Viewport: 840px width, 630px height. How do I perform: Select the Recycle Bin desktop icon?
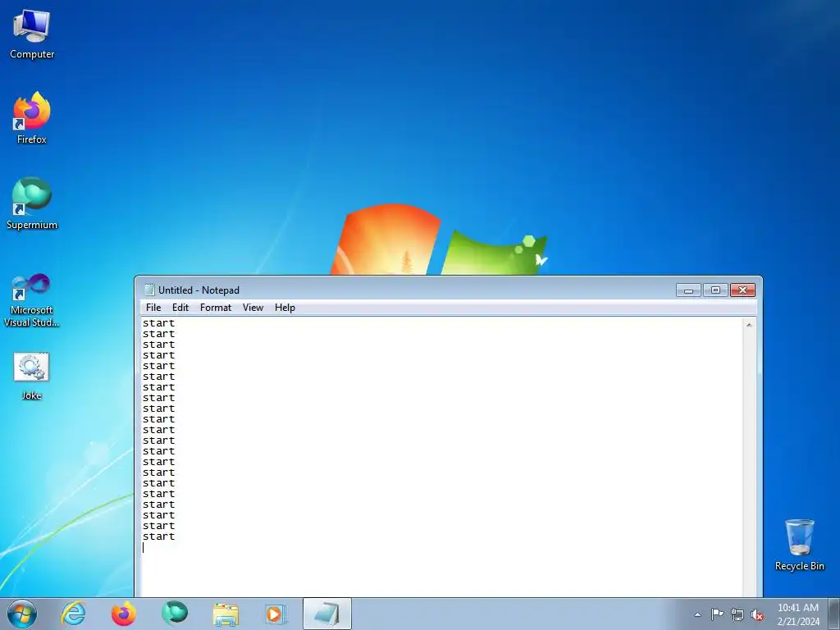tap(799, 545)
